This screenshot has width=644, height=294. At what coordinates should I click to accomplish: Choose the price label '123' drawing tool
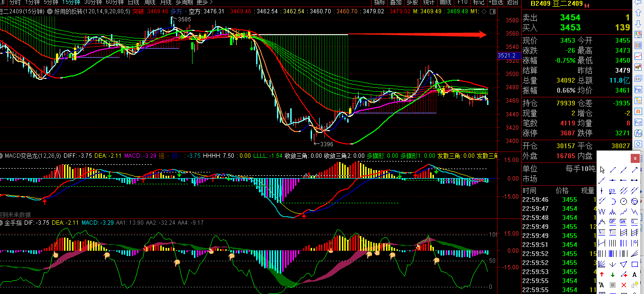click(612, 191)
